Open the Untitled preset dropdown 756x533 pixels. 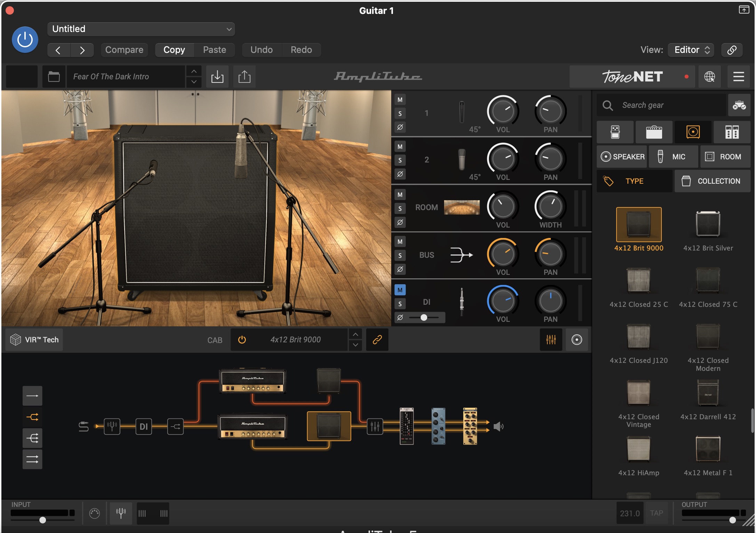pyautogui.click(x=141, y=29)
